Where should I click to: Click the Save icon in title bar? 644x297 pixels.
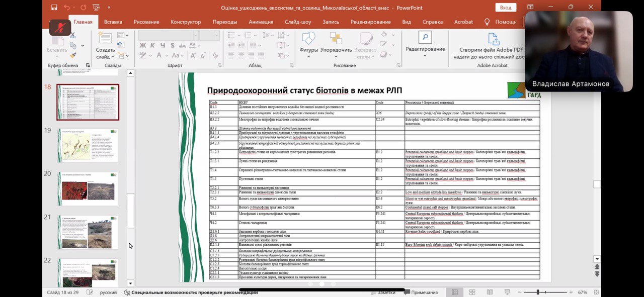[54, 8]
